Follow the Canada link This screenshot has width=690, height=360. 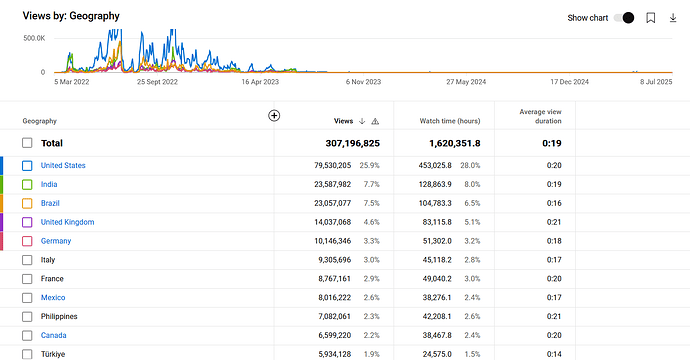point(53,335)
